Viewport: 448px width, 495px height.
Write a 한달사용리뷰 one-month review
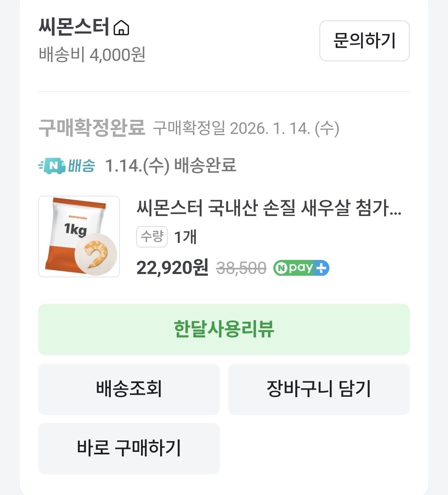(224, 330)
